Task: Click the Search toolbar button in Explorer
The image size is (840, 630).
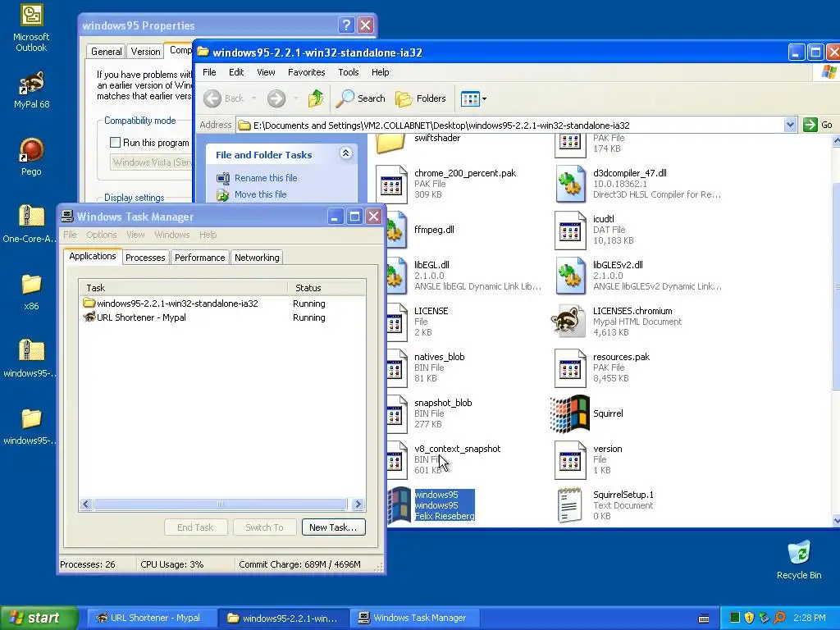Action: click(361, 98)
